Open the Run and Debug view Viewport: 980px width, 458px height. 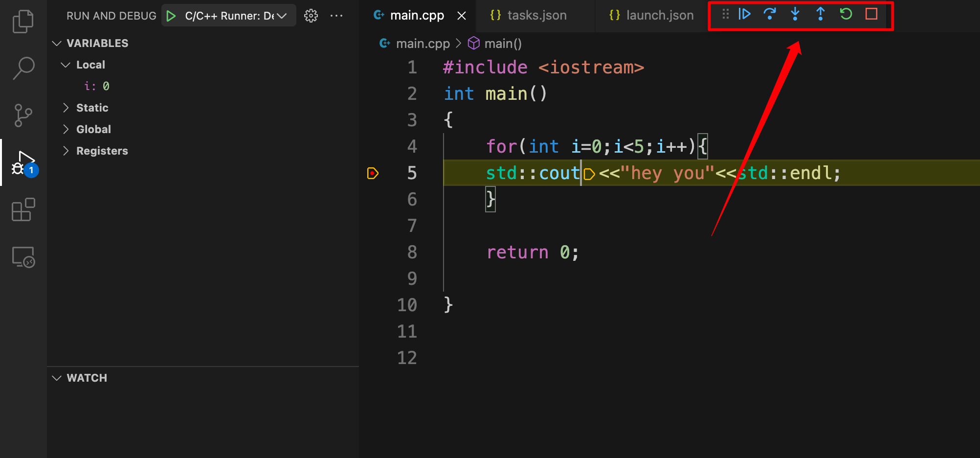24,163
